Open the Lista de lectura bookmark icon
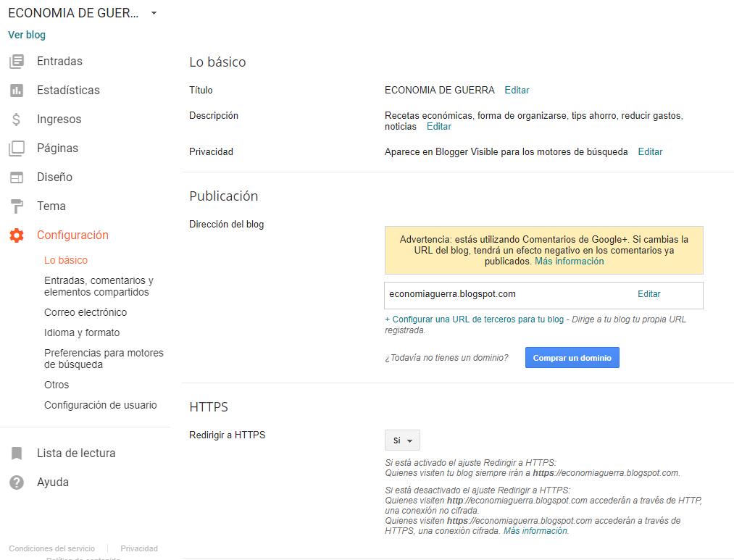The height and width of the screenshot is (560, 734). [x=16, y=452]
